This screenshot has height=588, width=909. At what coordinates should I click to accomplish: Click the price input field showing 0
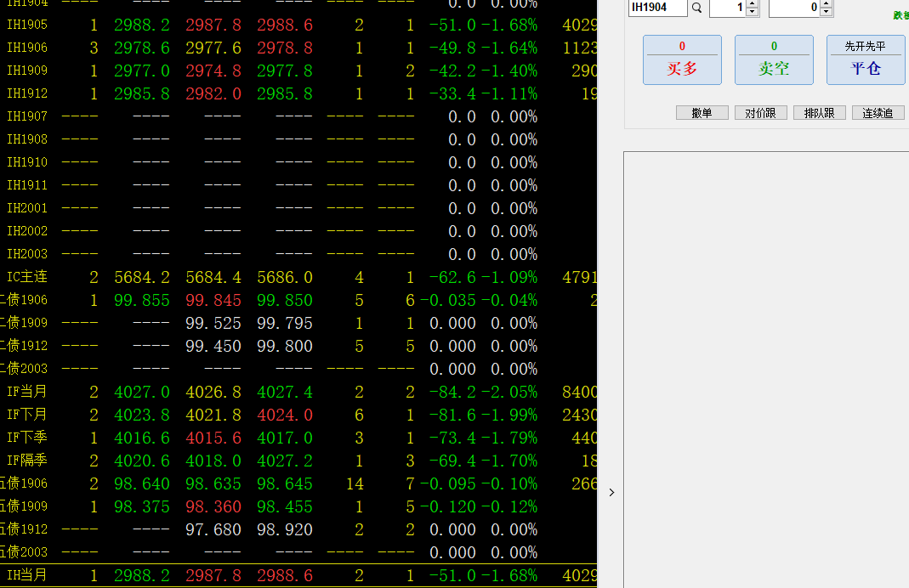(793, 8)
